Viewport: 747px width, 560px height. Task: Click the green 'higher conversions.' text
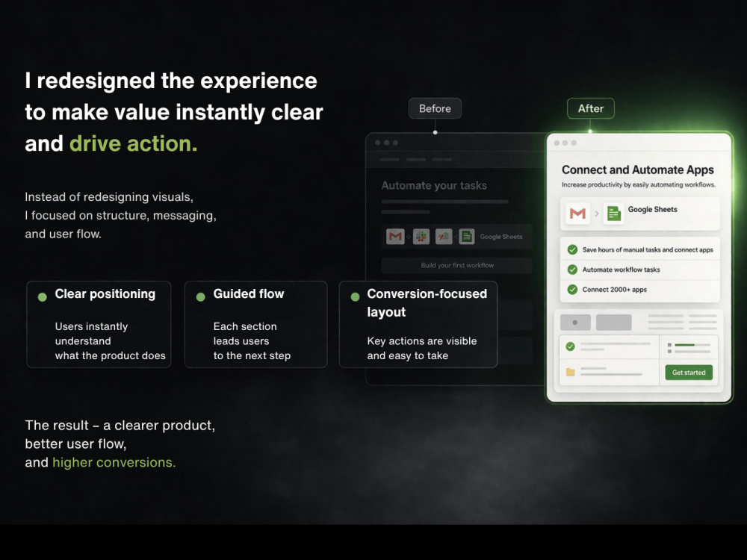(114, 462)
